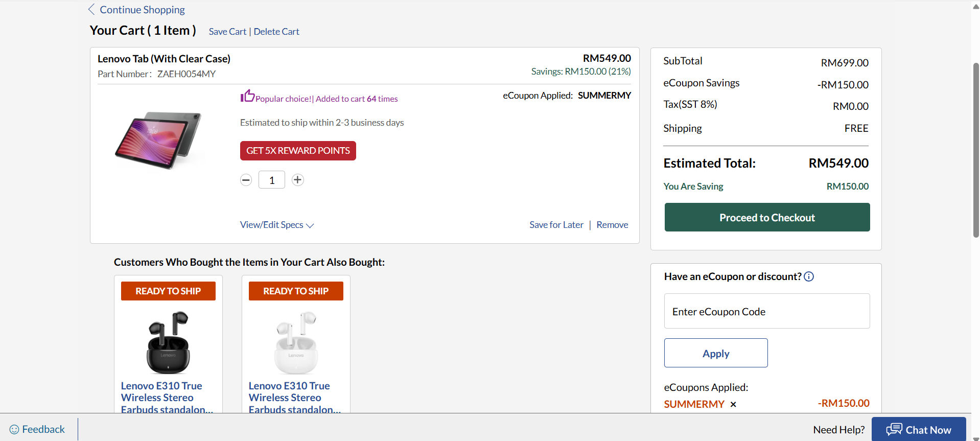
Task: Expand View/Edit Specs section
Action: (276, 225)
